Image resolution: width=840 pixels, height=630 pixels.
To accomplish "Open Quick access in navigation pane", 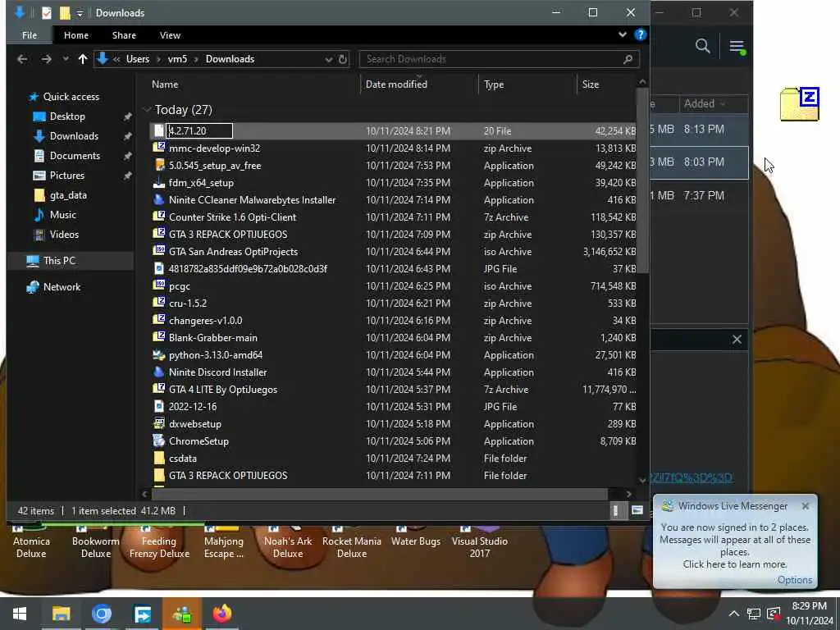I will pos(71,97).
